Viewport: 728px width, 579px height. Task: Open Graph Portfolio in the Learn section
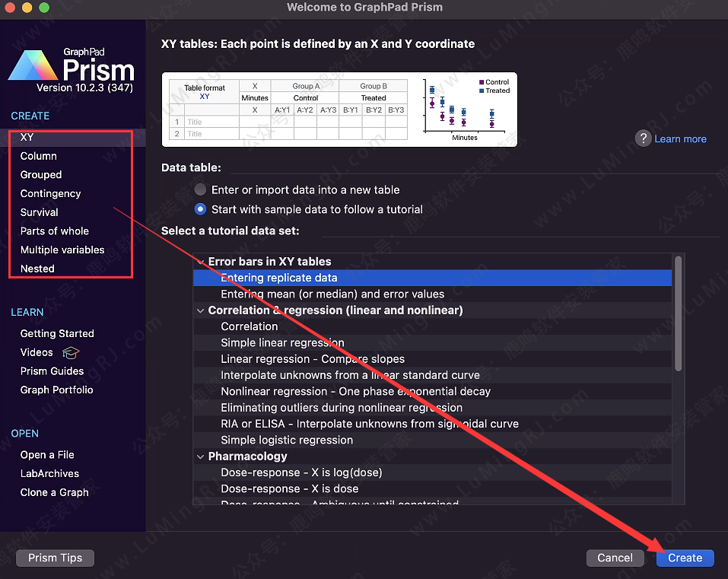click(57, 390)
